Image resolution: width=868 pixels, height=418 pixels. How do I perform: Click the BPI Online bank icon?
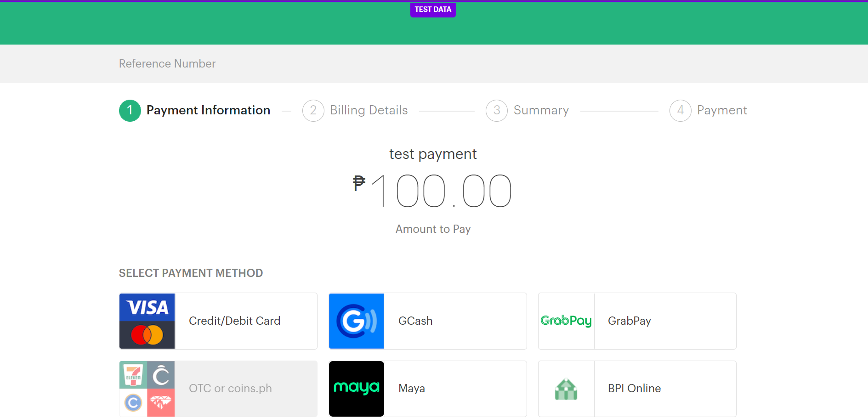pos(566,389)
